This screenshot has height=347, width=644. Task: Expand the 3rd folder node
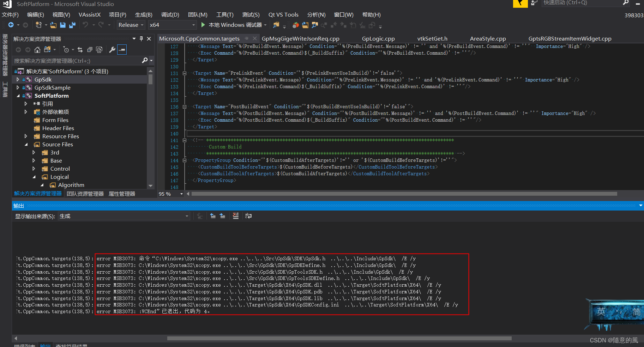click(x=34, y=153)
